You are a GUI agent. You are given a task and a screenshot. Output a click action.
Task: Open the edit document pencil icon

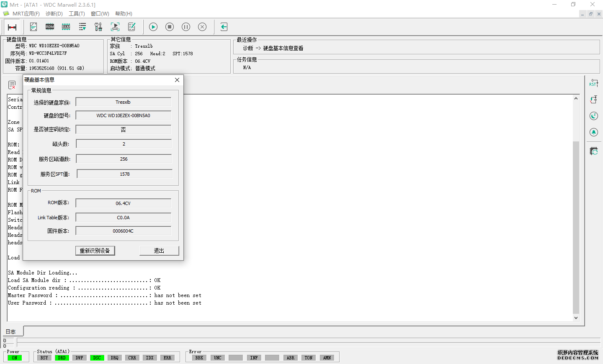[131, 27]
